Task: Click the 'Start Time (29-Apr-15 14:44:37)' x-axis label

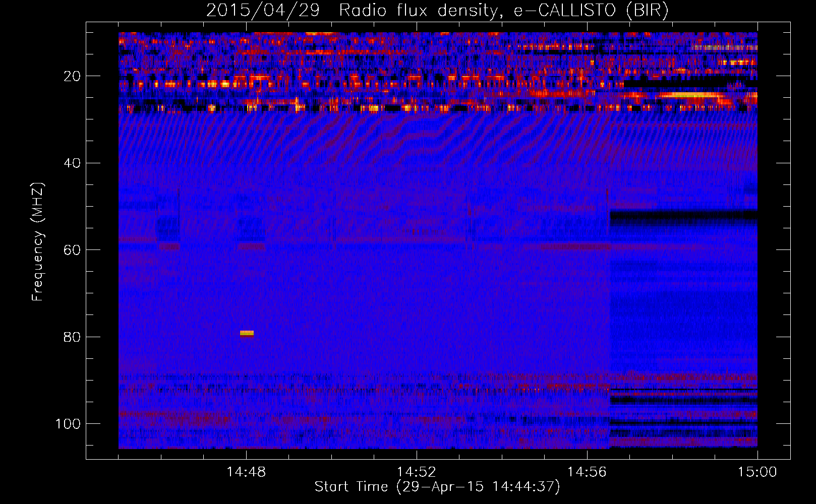Action: (437, 487)
